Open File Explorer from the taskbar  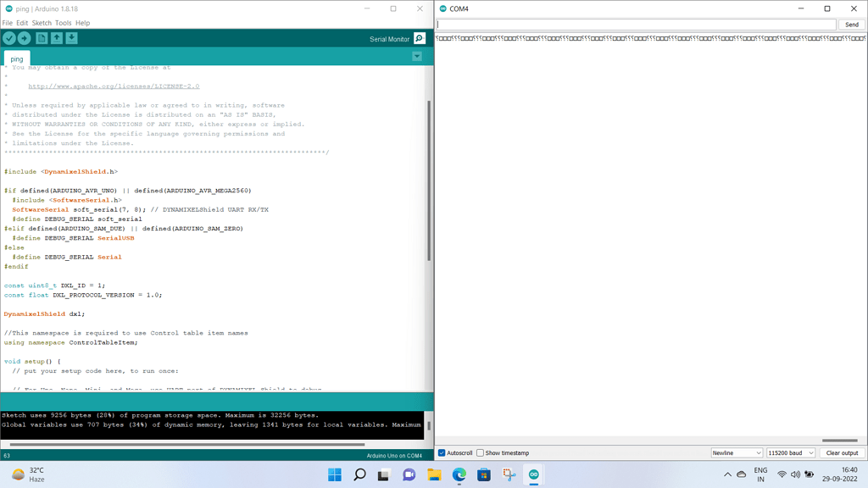click(x=434, y=474)
